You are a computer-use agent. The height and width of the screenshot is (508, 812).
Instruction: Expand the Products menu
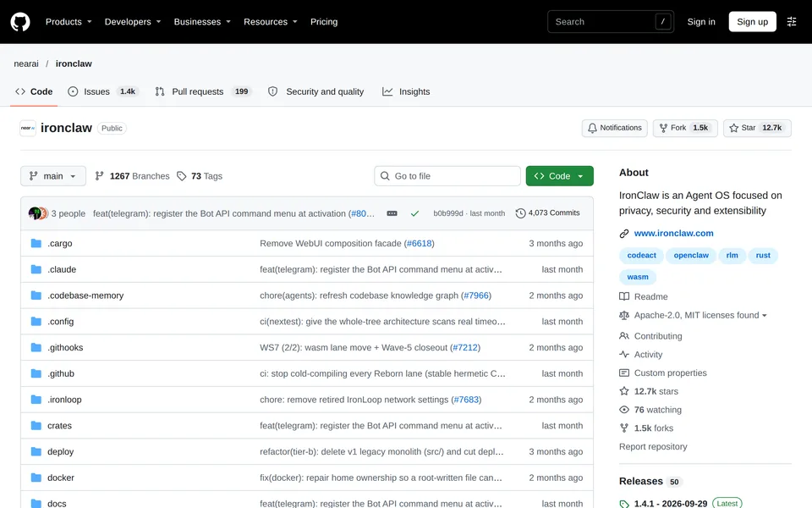pos(69,22)
